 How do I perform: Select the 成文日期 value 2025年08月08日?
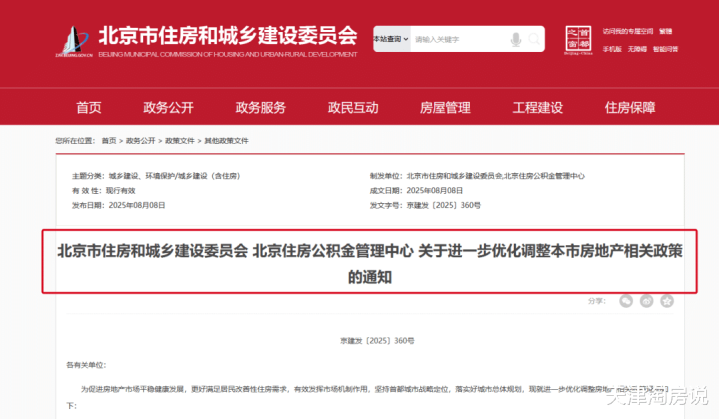435,191
